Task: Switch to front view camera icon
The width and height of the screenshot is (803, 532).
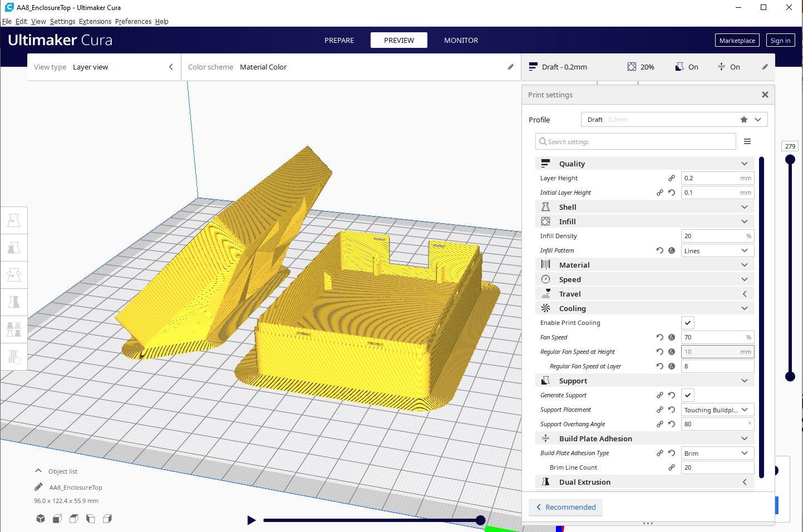Action: [x=57, y=519]
